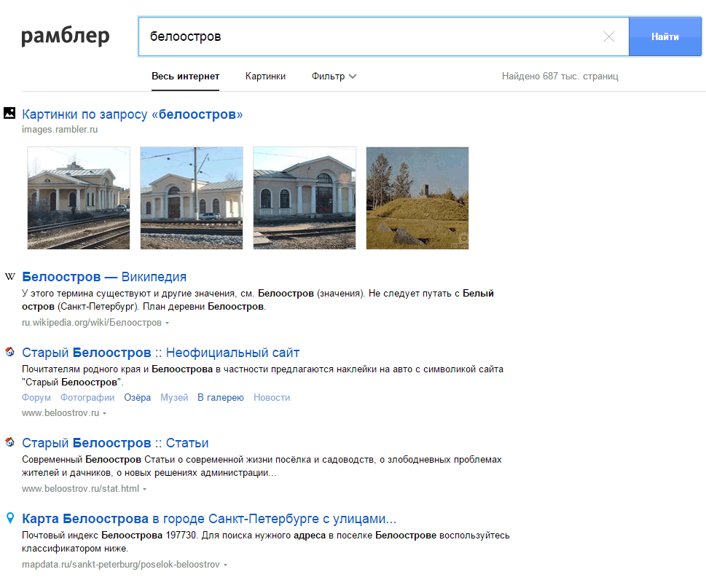Clear the search field with X icon
This screenshot has width=706, height=588.
[x=609, y=37]
